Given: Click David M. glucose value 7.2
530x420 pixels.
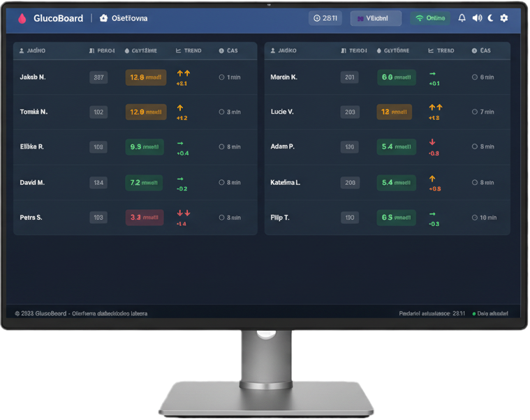Looking at the screenshot, I should click(x=144, y=183).
